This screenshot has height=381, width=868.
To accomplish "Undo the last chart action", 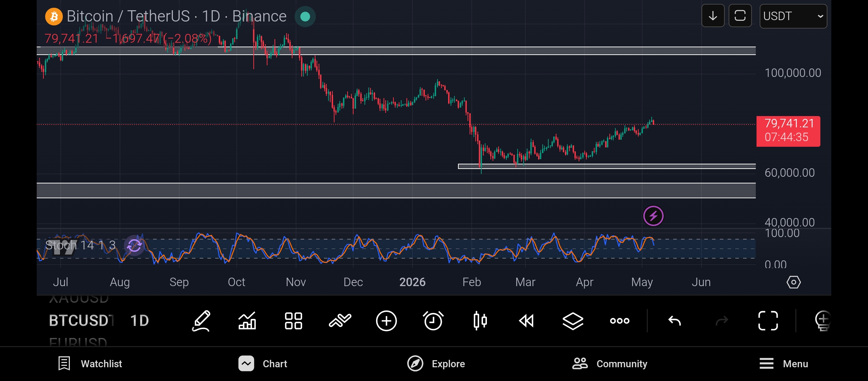I will (x=675, y=321).
